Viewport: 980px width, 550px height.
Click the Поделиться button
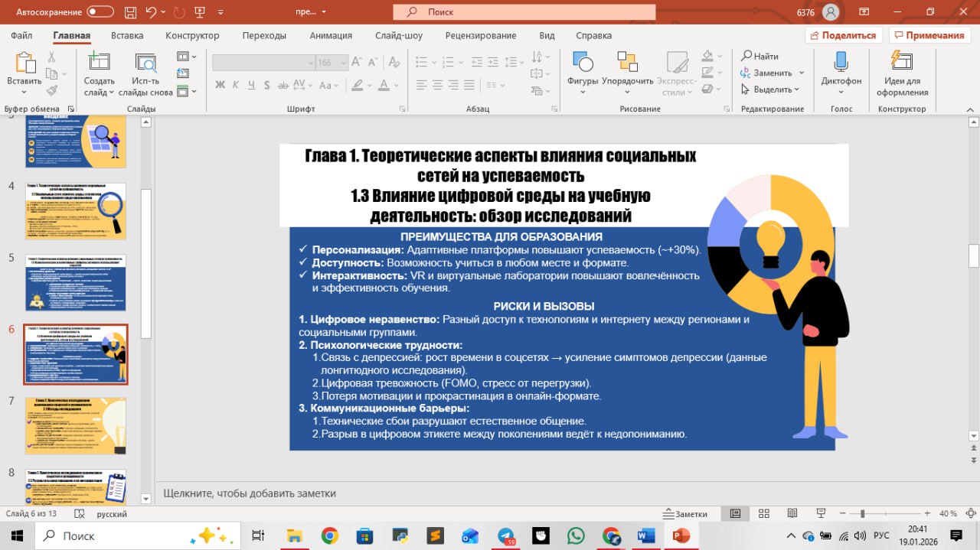[844, 35]
